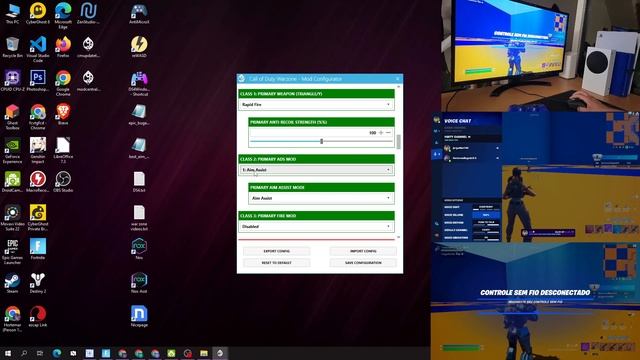Click the Save Configuration button
The height and width of the screenshot is (360, 640).
pyautogui.click(x=363, y=263)
